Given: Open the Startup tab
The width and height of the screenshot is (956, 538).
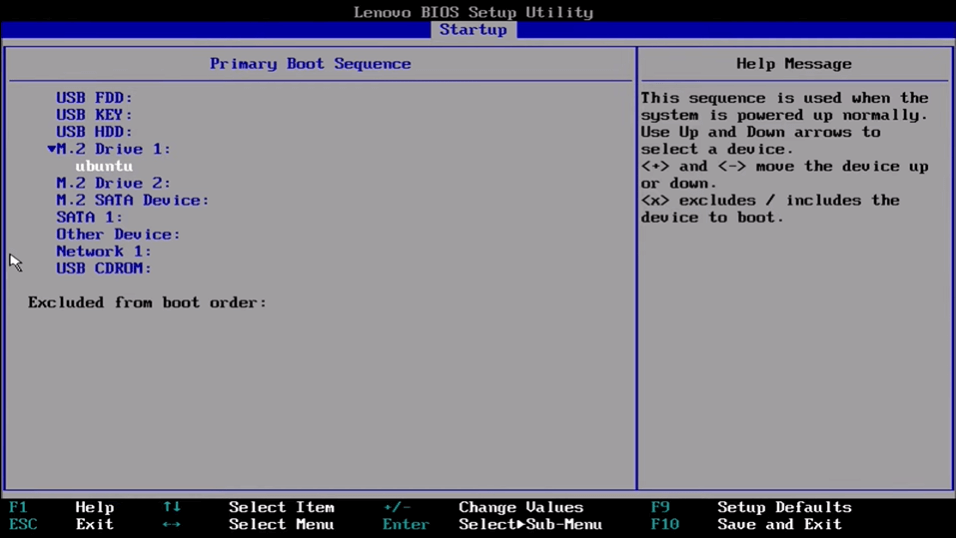Looking at the screenshot, I should click(473, 30).
